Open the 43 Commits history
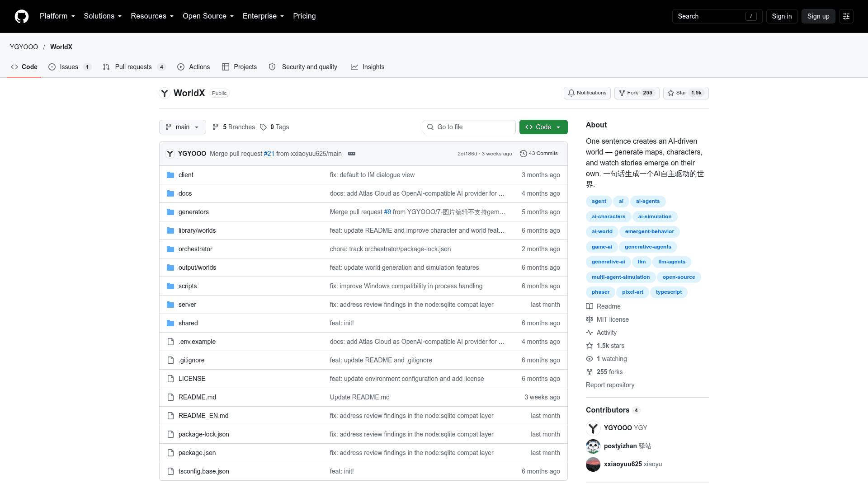The width and height of the screenshot is (868, 488). 539,154
